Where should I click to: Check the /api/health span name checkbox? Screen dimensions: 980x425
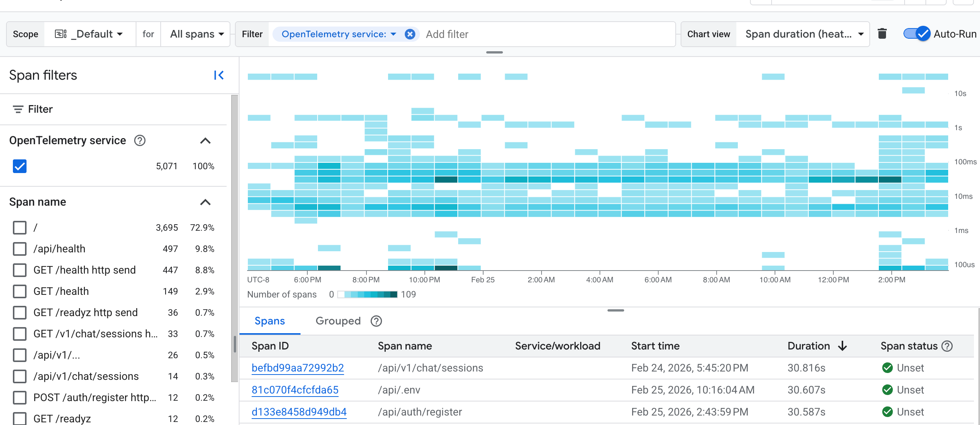point(20,249)
